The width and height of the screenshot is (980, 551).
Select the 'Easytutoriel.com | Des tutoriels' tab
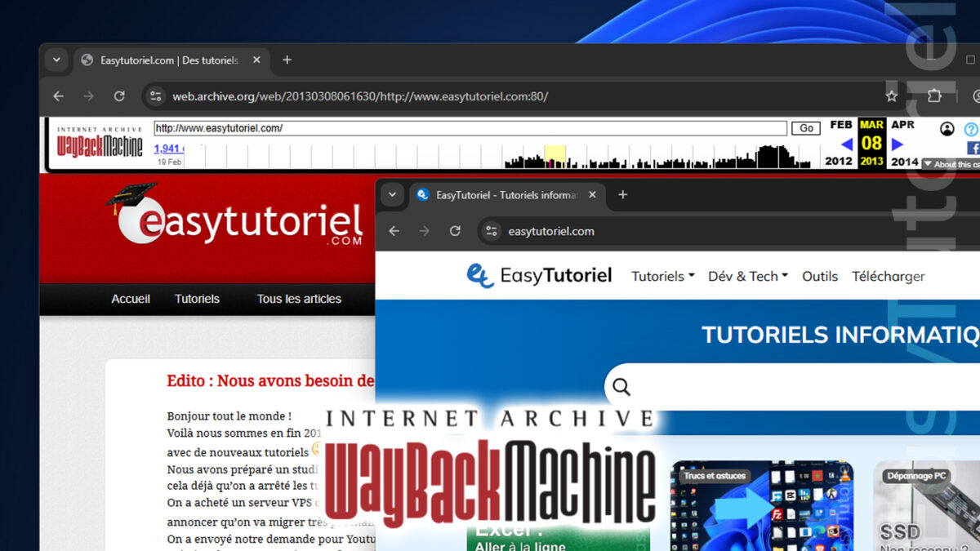(170, 60)
